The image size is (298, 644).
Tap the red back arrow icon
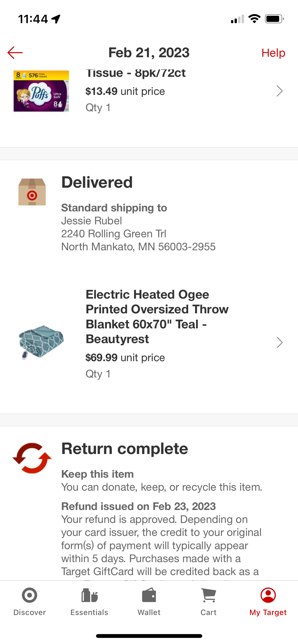15,53
